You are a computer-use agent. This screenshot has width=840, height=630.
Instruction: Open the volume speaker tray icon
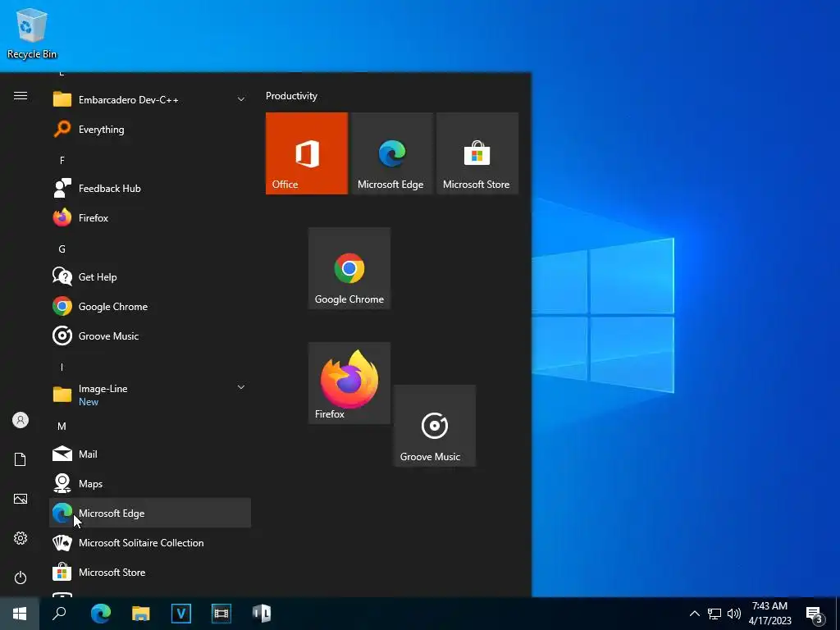click(734, 614)
